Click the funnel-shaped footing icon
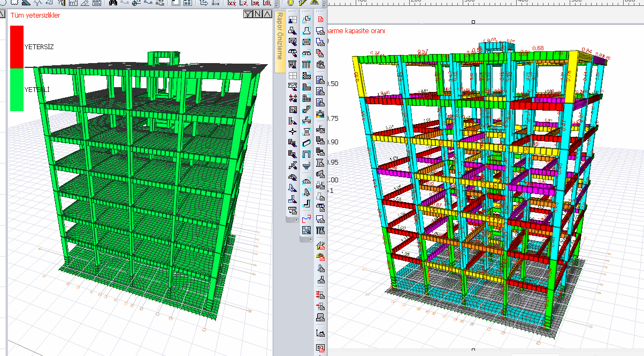The height and width of the screenshot is (356, 644). click(306, 166)
